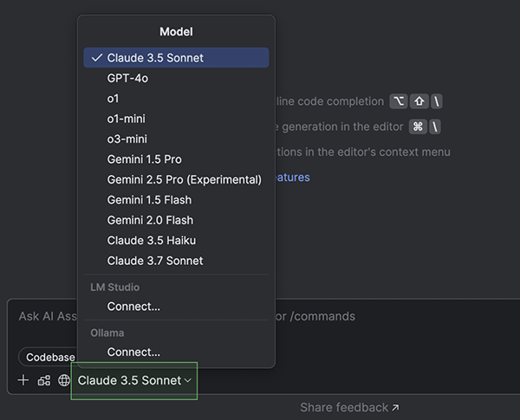
Task: Click the globe web search icon
Action: click(64, 381)
